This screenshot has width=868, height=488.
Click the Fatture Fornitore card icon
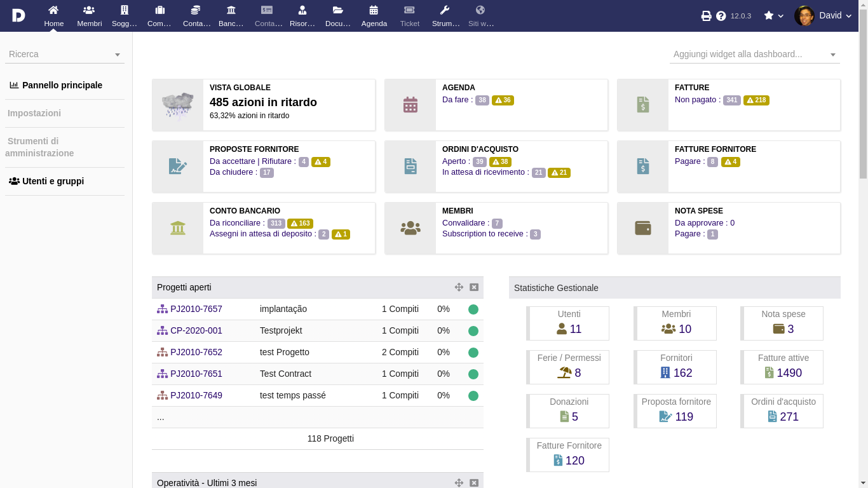coord(643,166)
